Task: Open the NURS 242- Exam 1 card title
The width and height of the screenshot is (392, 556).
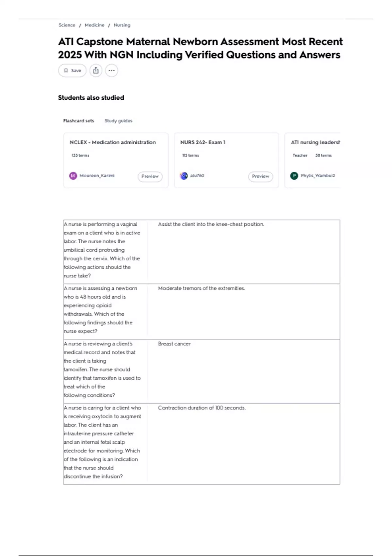Action: 203,142
